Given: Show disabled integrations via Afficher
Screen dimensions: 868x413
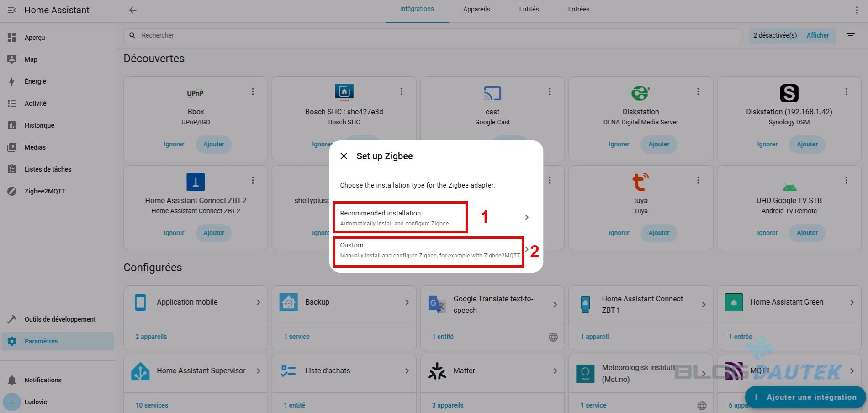Looking at the screenshot, I should pyautogui.click(x=817, y=36).
